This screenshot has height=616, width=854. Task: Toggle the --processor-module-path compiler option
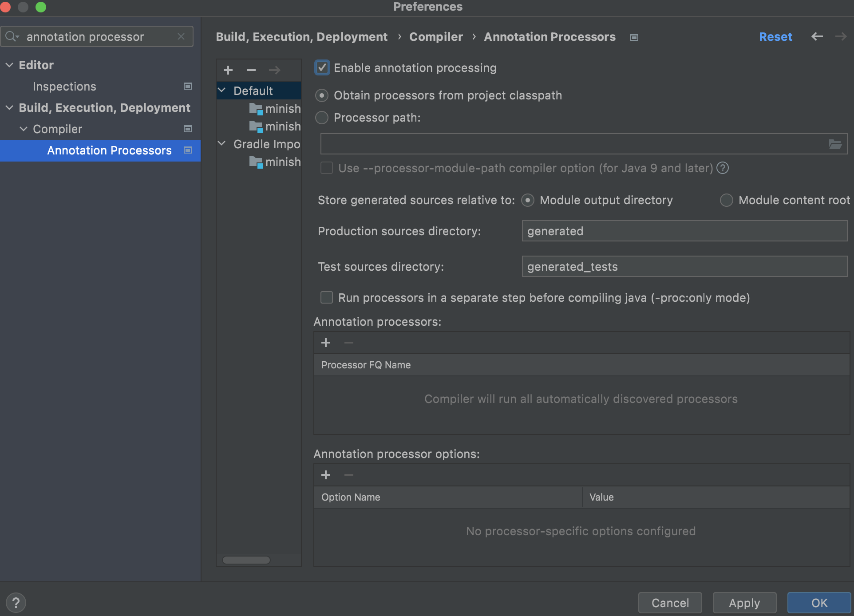tap(327, 168)
